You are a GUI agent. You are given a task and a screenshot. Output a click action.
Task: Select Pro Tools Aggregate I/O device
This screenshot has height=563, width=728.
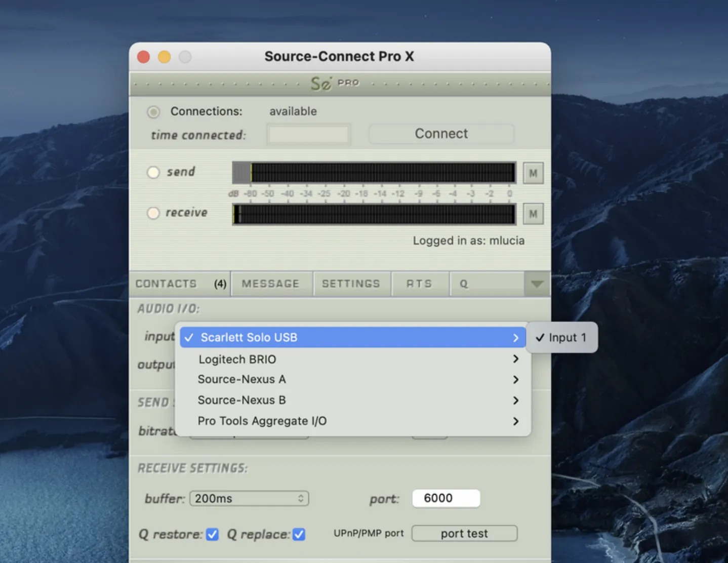click(x=353, y=421)
